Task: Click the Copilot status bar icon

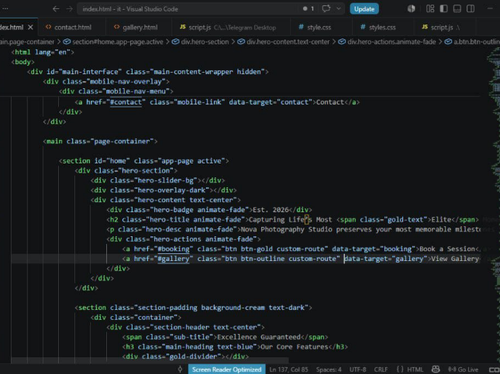Action: click(x=435, y=369)
